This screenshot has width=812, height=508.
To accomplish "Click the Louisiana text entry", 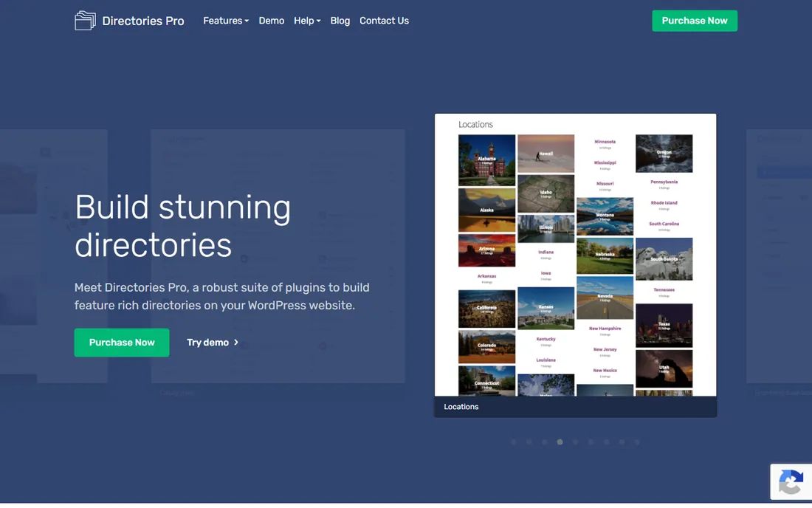I will [546, 360].
